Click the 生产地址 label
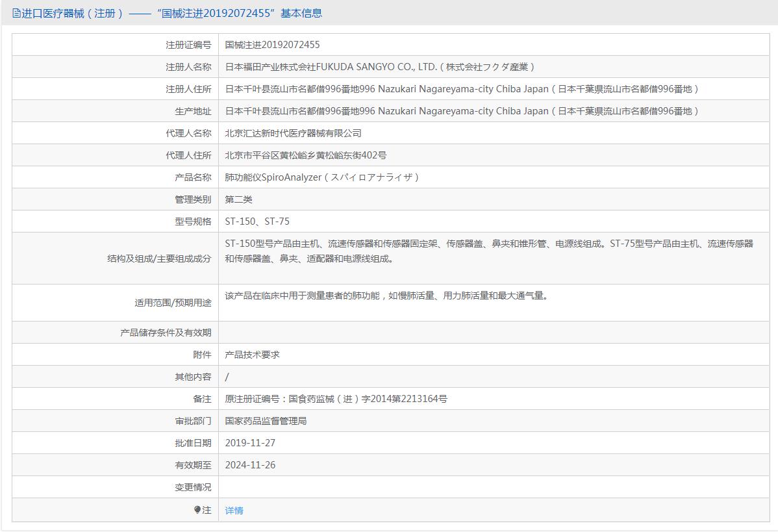 pos(192,111)
